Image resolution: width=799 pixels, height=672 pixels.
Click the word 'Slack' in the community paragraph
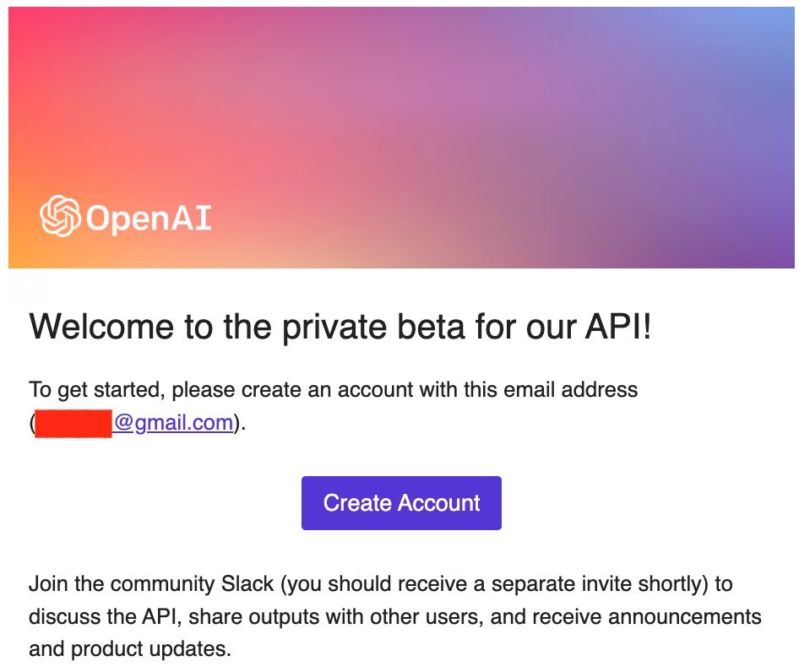[x=247, y=584]
